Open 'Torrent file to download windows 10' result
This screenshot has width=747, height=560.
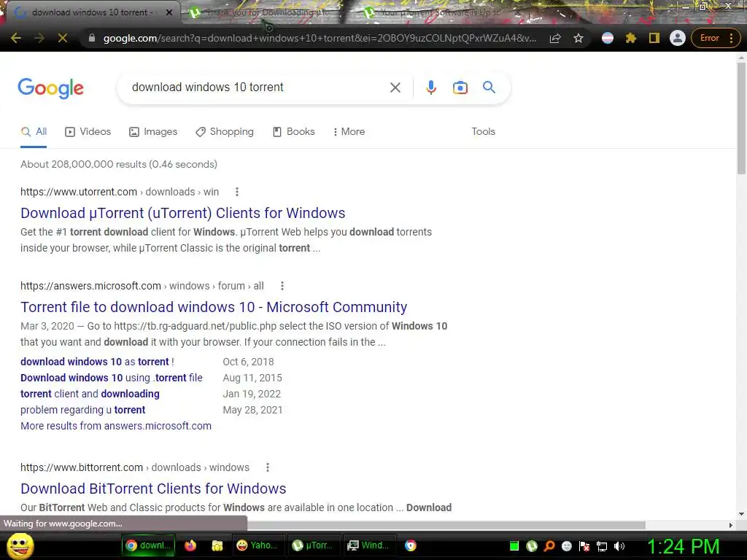tap(214, 307)
